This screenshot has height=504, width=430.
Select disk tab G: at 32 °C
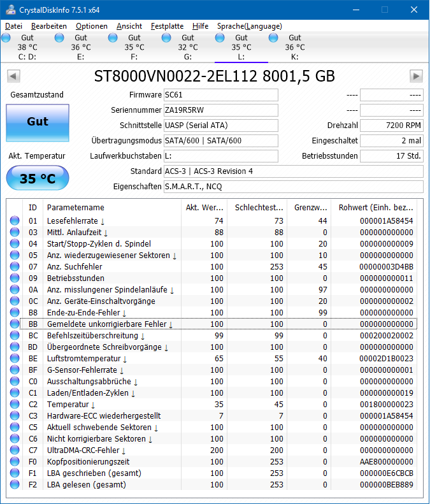pyautogui.click(x=188, y=47)
